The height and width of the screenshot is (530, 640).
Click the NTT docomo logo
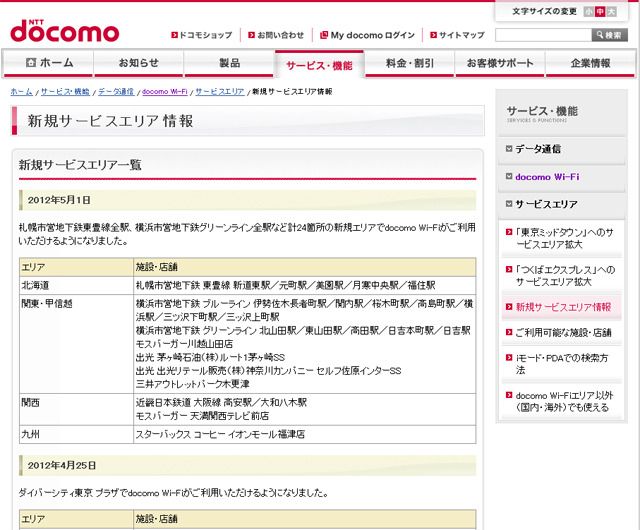64,31
